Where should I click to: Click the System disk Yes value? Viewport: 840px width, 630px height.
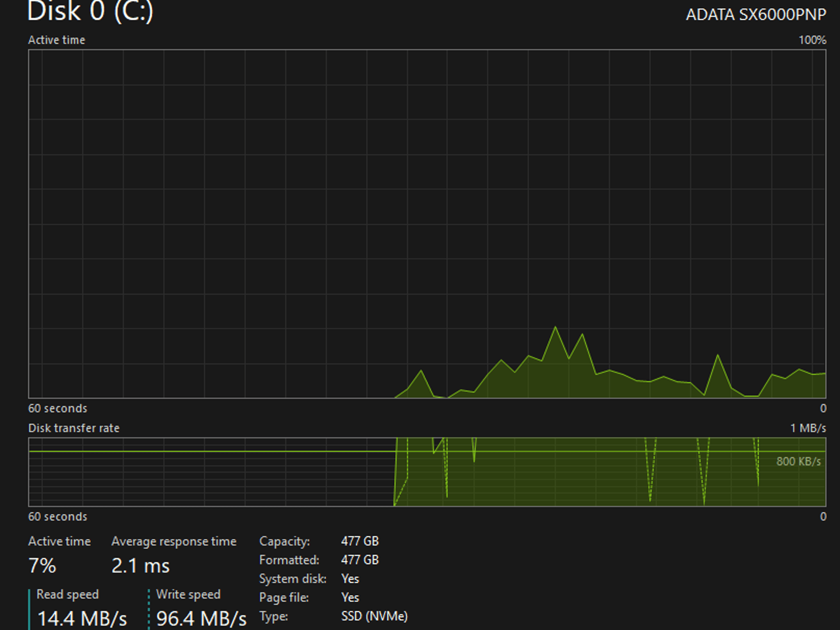tap(350, 579)
